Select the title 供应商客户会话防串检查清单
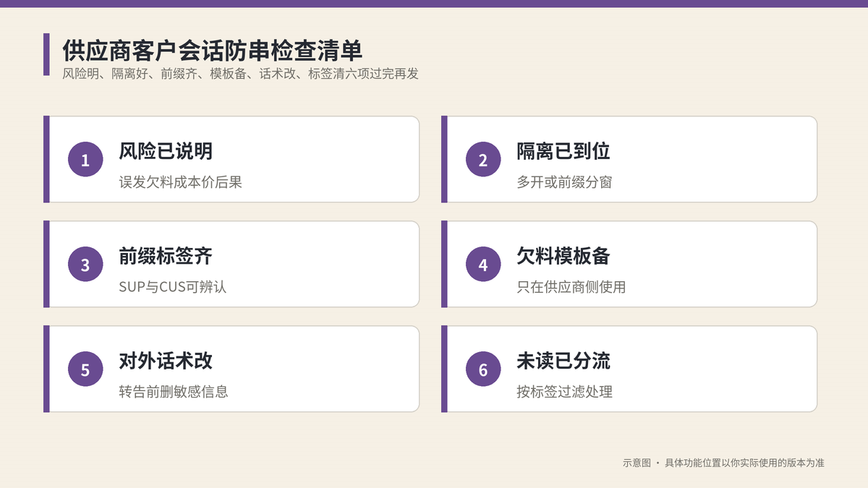Image resolution: width=868 pixels, height=488 pixels. [x=213, y=51]
